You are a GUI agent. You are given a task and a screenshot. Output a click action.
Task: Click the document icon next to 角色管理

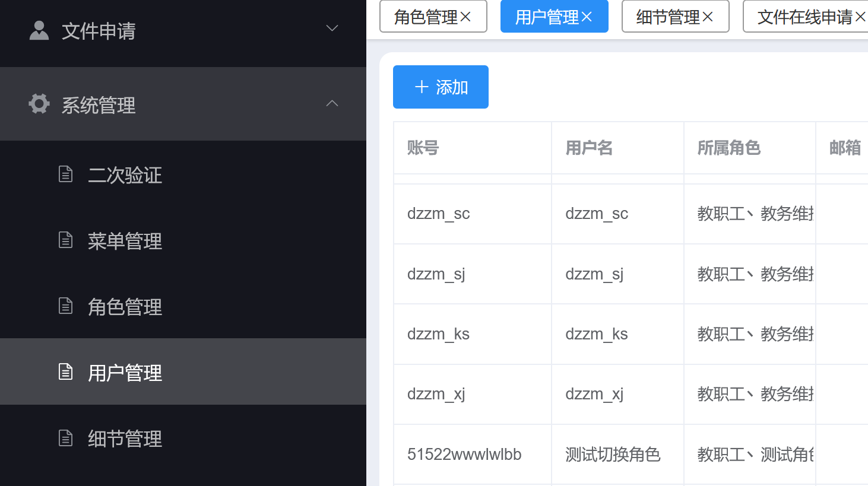tap(65, 306)
